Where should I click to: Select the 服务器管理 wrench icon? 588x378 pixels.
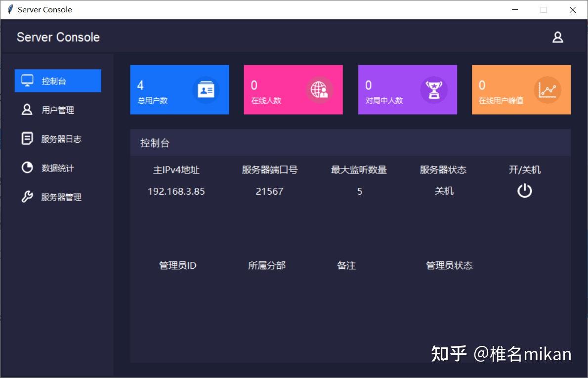coord(27,197)
